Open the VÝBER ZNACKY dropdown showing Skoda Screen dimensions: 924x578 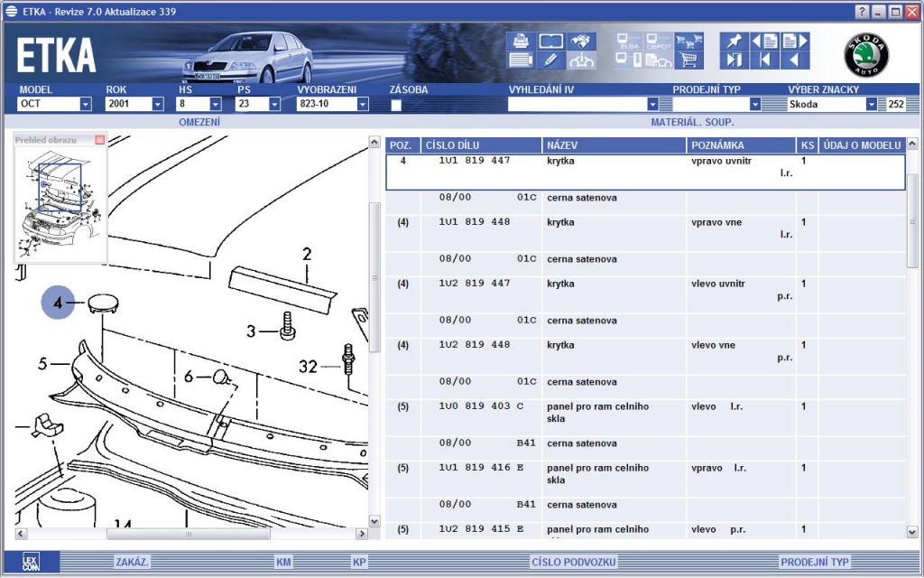pyautogui.click(x=872, y=105)
